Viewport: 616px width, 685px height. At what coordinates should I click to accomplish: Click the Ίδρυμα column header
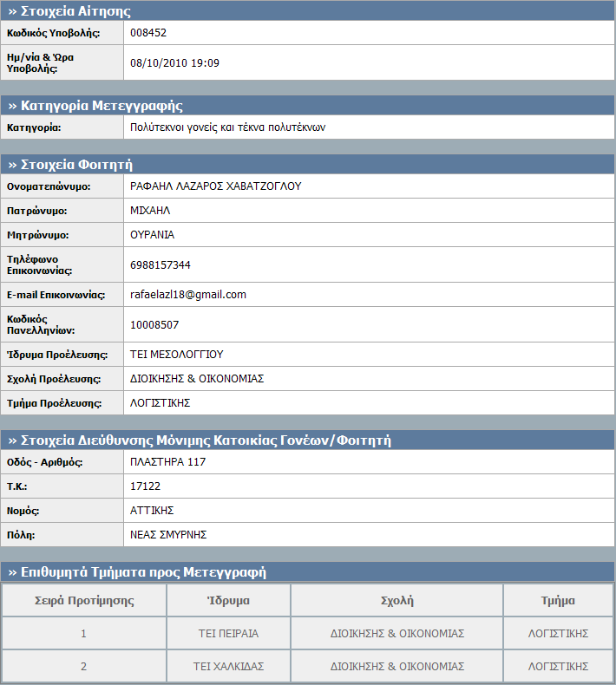click(229, 601)
